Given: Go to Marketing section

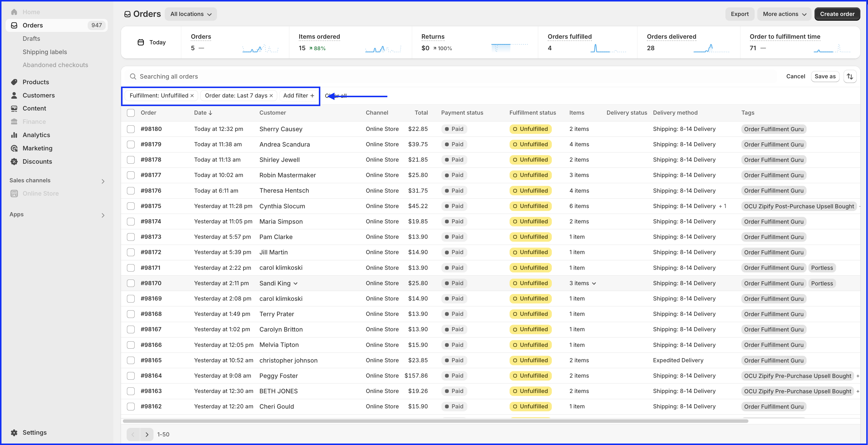Looking at the screenshot, I should coord(37,148).
